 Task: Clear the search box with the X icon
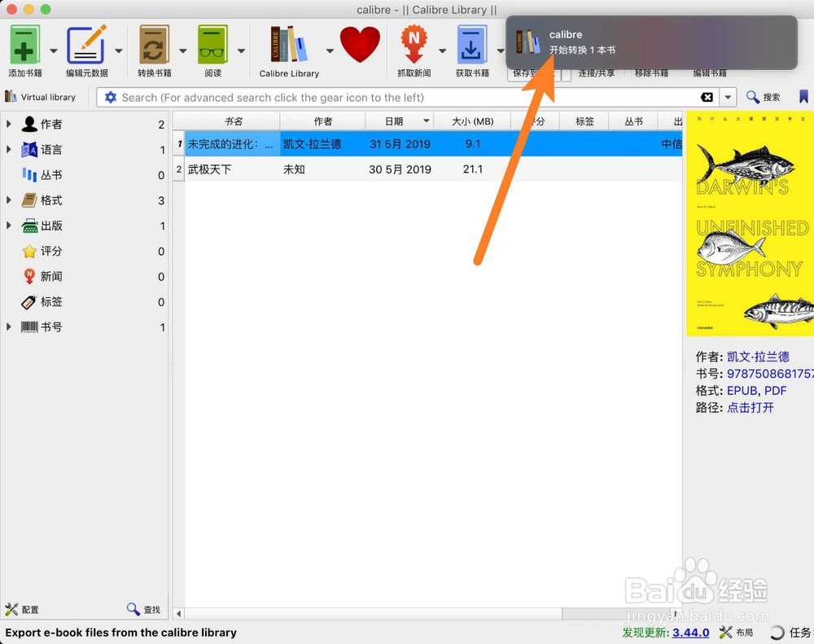pyautogui.click(x=707, y=97)
